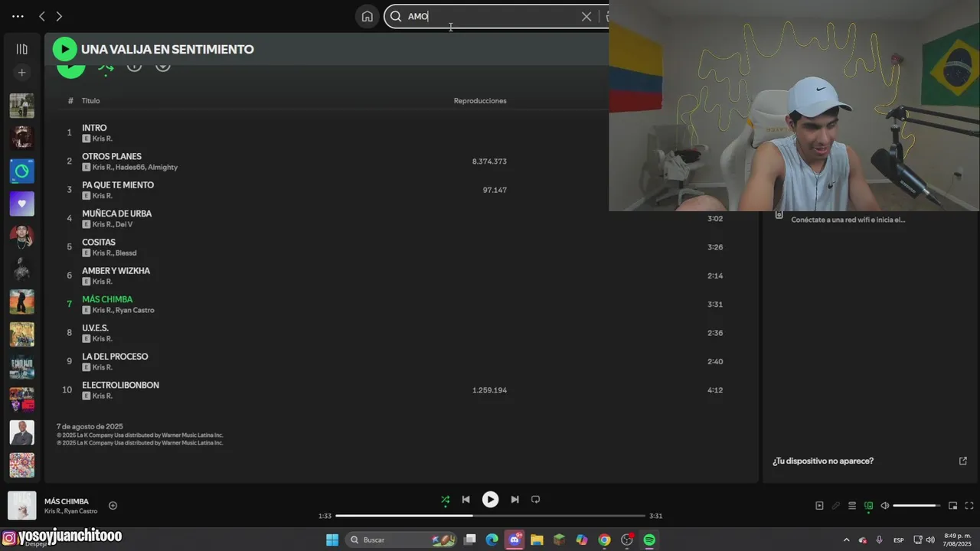The height and width of the screenshot is (551, 980).
Task: Open Your Library sidebar icon
Action: pos(21,49)
